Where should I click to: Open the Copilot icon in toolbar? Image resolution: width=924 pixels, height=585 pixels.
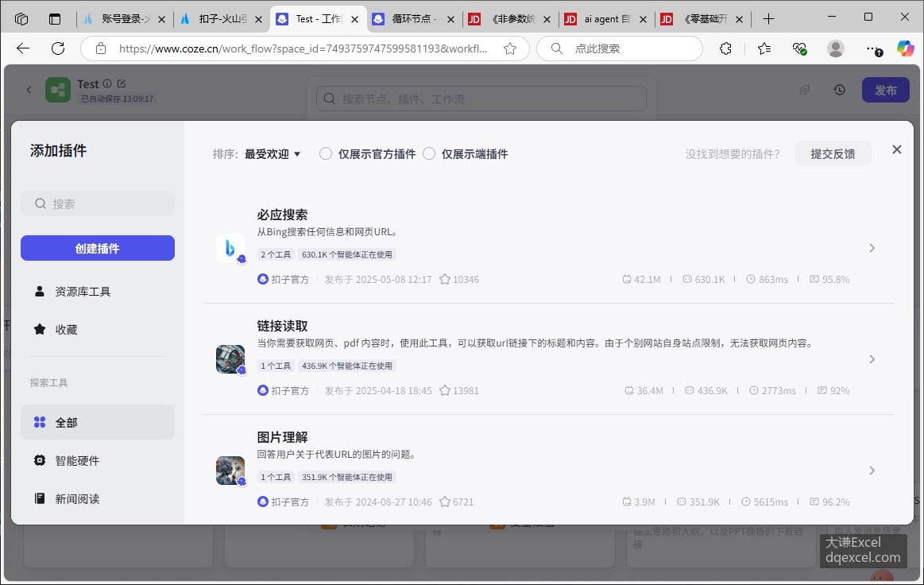905,48
